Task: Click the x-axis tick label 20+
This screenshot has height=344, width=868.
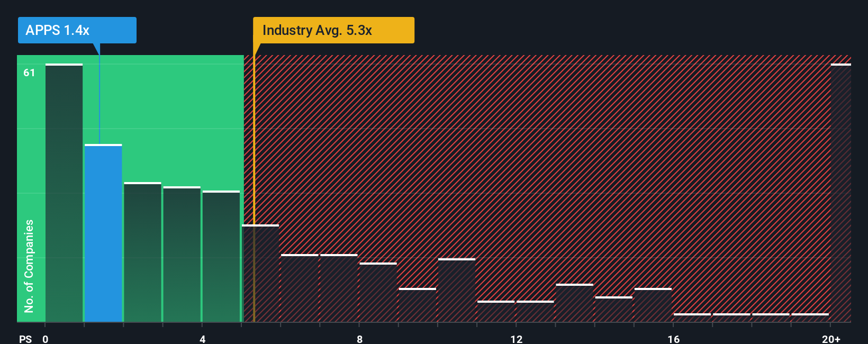Action: click(831, 339)
